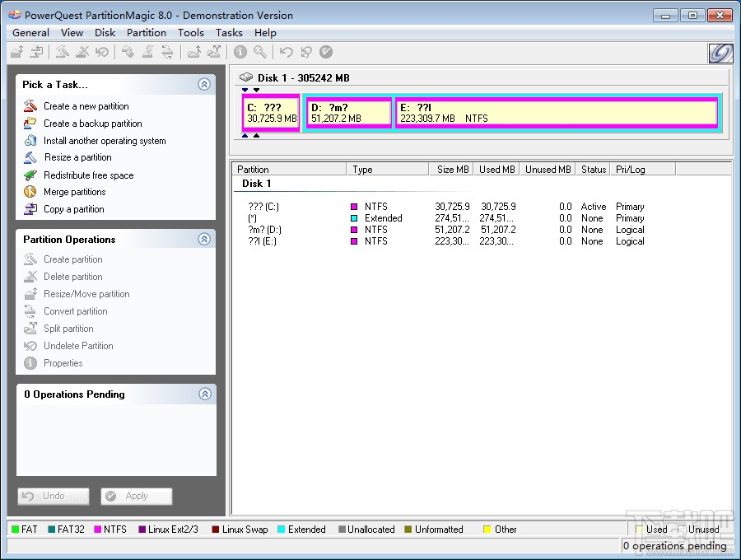741x560 pixels.
Task: Collapse the Partition Operations panel
Action: pyautogui.click(x=204, y=240)
